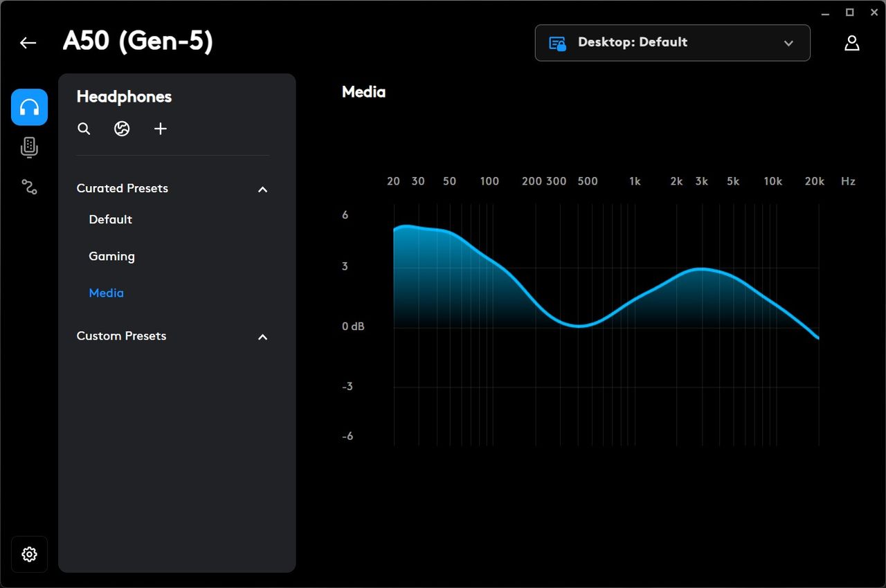Browse community presets via globe icon
The height and width of the screenshot is (588, 886).
pos(122,129)
